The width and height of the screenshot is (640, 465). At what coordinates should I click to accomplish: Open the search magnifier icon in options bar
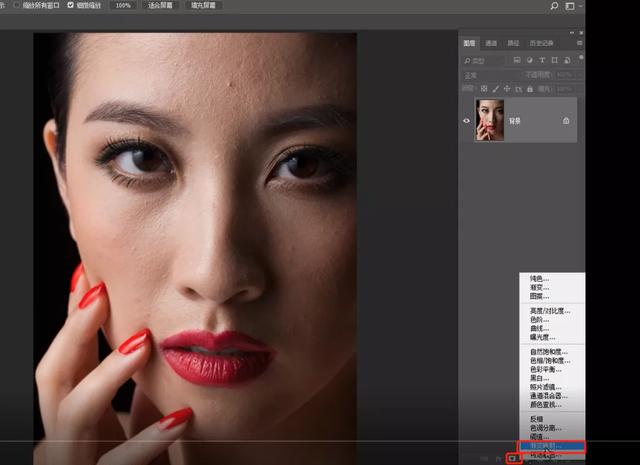pyautogui.click(x=554, y=6)
